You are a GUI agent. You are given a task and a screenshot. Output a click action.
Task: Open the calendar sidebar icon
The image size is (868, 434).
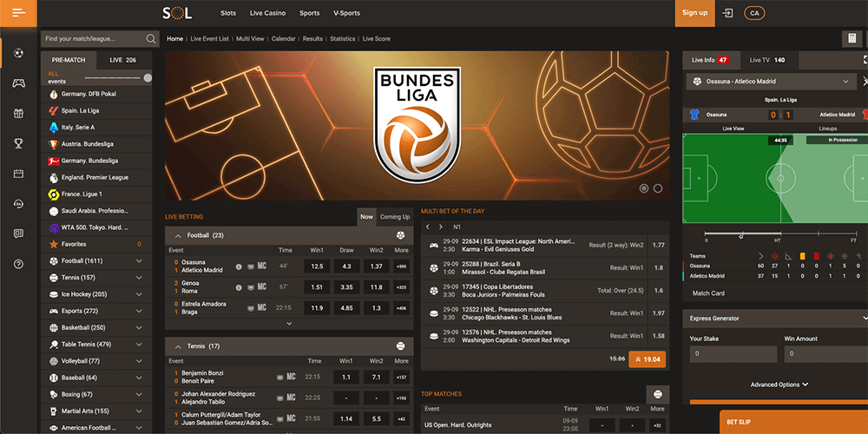point(18,174)
